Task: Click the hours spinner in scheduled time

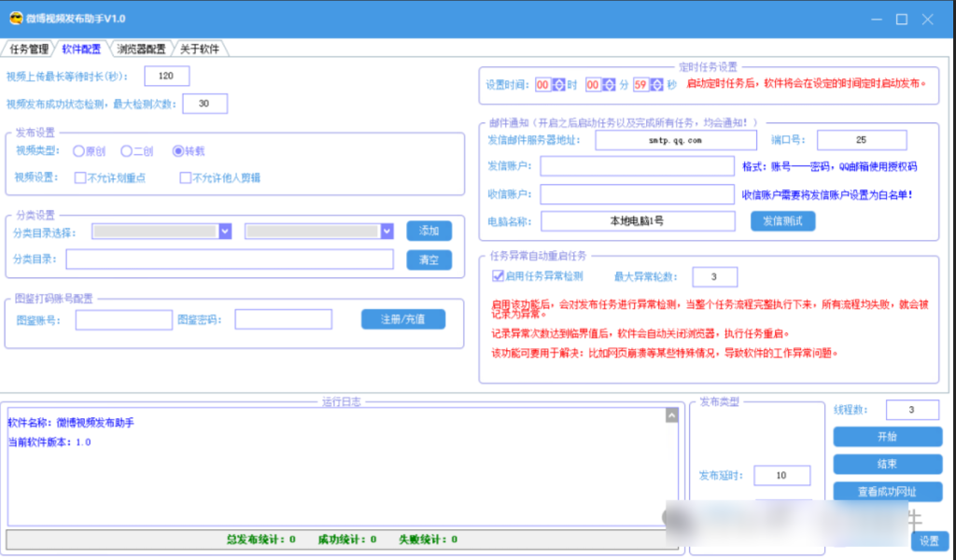Action: (558, 85)
